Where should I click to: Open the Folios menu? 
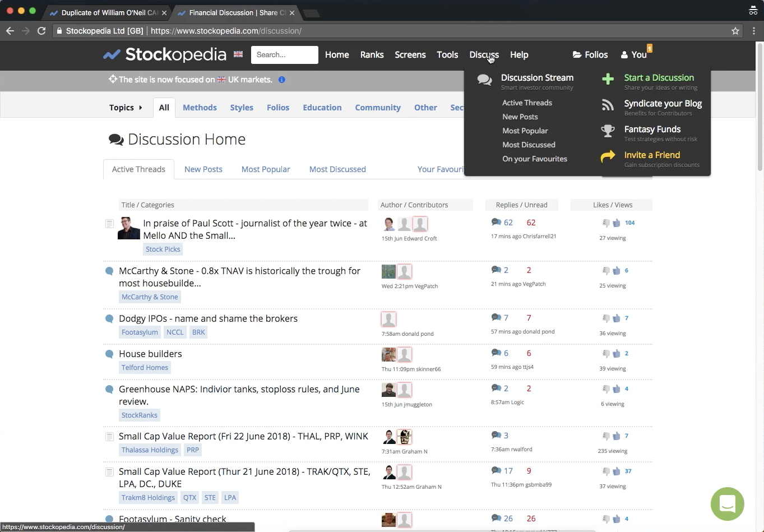[590, 54]
